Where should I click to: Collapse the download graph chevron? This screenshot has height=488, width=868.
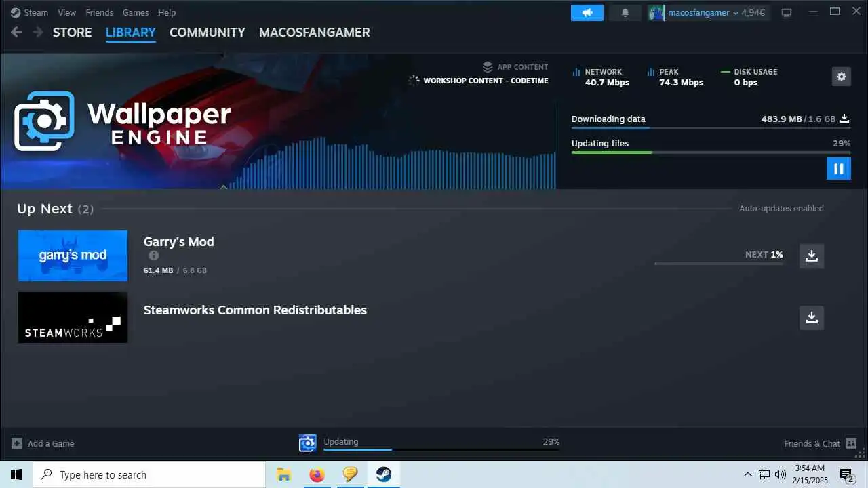224,186
